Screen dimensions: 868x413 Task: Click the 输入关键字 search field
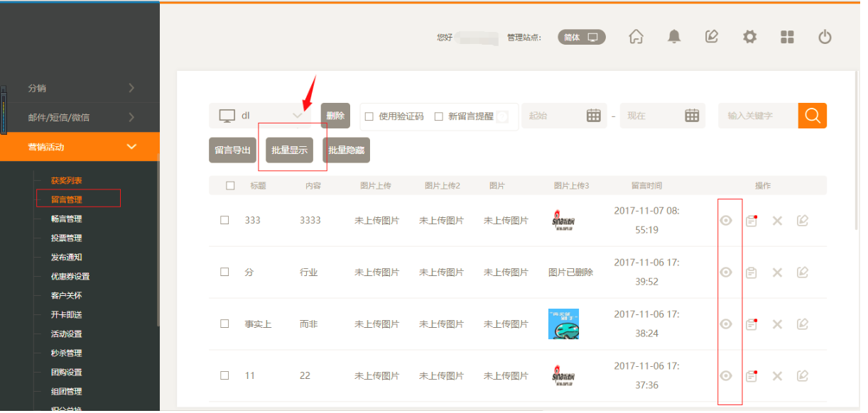click(757, 116)
